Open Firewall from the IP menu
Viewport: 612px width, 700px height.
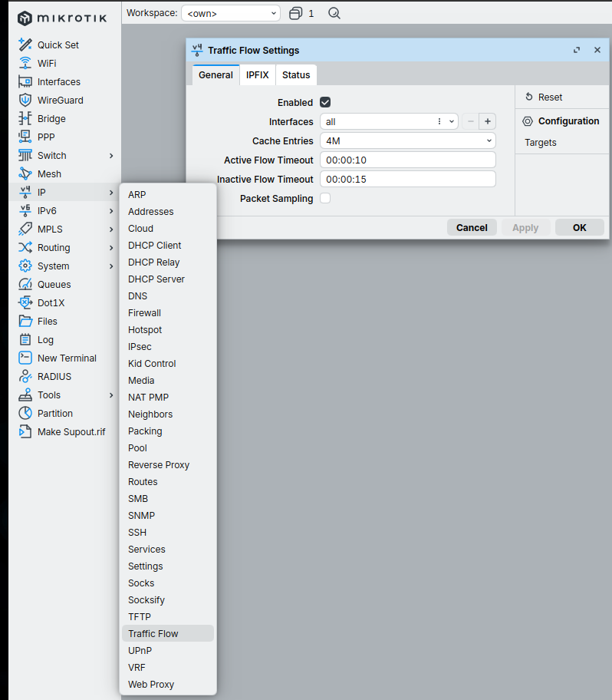click(167, 313)
